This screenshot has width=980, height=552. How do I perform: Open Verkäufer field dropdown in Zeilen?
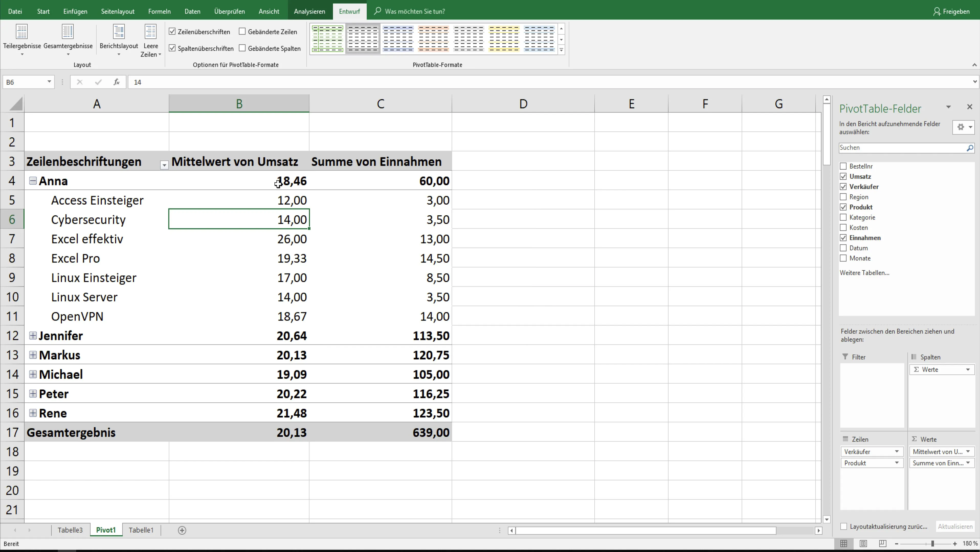click(x=897, y=451)
